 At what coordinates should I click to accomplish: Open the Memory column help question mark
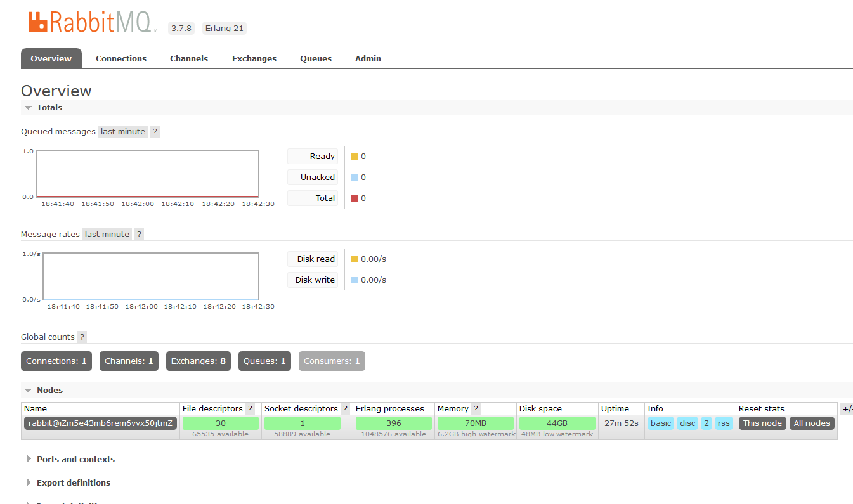(x=476, y=408)
